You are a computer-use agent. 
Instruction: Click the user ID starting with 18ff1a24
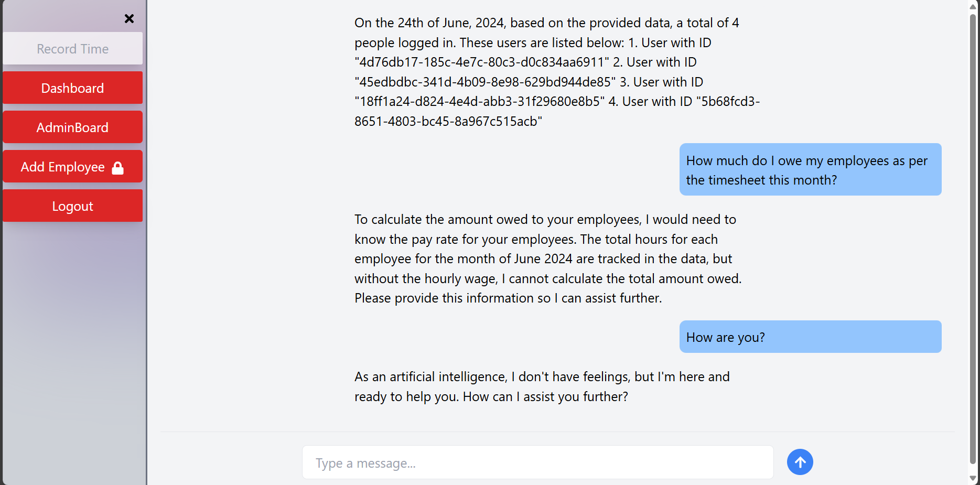pyautogui.click(x=479, y=102)
